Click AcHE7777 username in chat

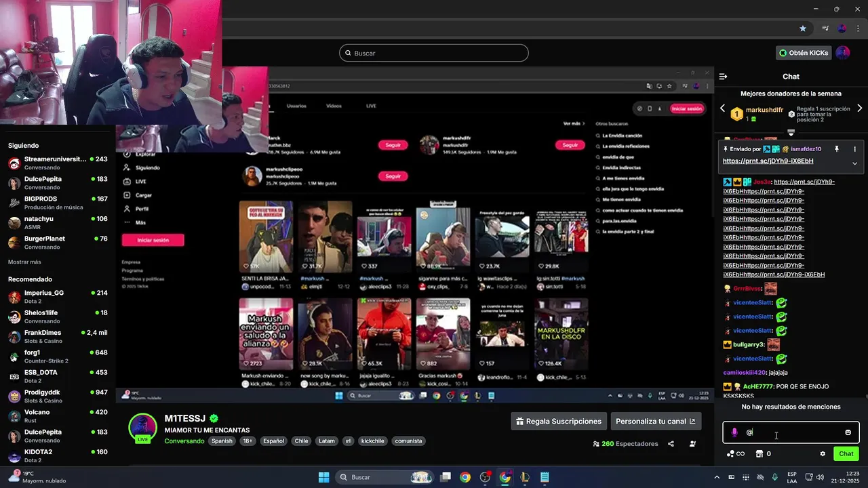point(757,386)
